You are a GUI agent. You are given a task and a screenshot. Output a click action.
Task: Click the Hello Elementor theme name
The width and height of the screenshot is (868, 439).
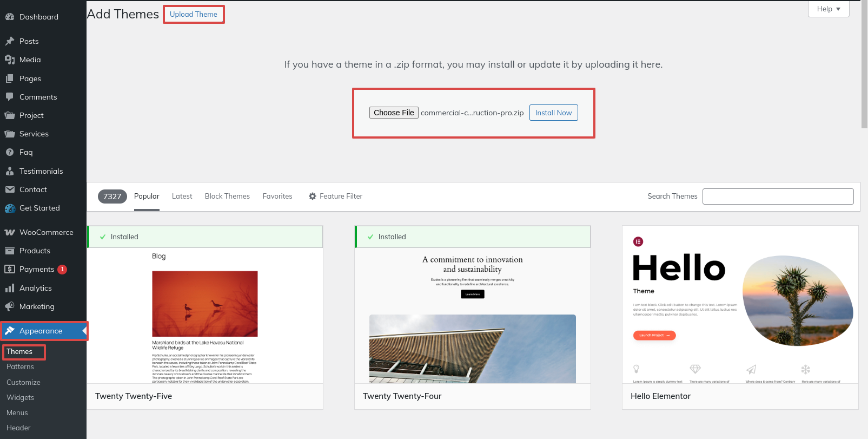point(660,396)
